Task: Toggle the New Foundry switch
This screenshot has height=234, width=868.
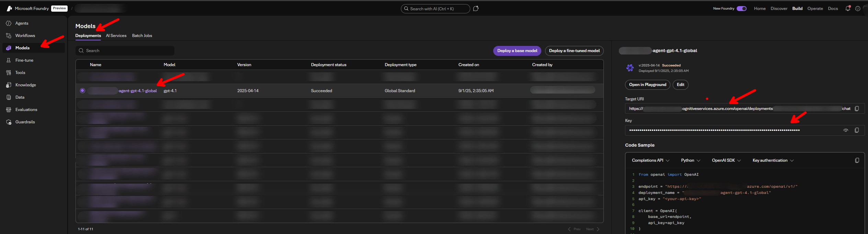Action: coord(741,9)
